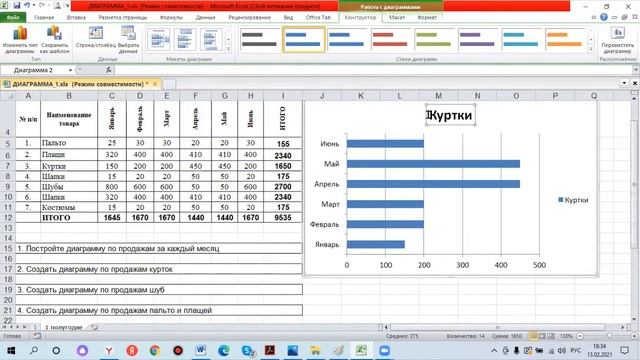The width and height of the screenshot is (640, 360).
Task: Open Skype from taskbar
Action: pyautogui.click(x=247, y=351)
